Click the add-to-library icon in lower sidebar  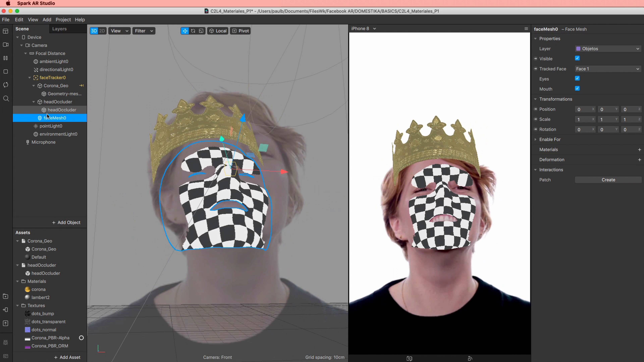pos(6,296)
